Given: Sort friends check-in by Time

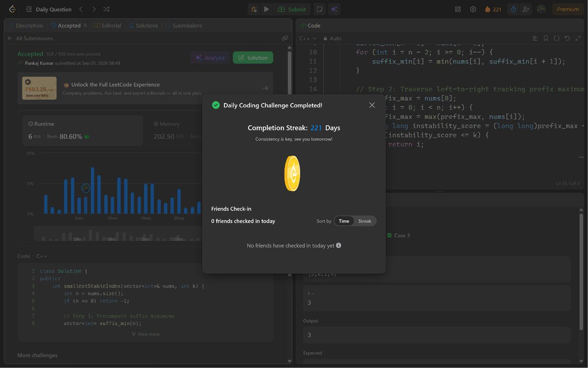Looking at the screenshot, I should 344,221.
